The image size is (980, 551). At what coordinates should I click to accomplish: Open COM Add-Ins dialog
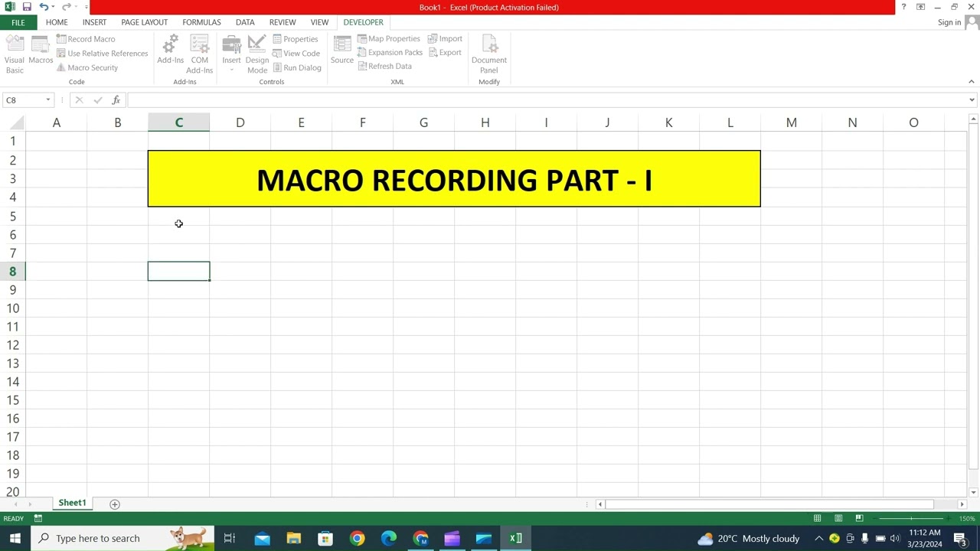200,54
